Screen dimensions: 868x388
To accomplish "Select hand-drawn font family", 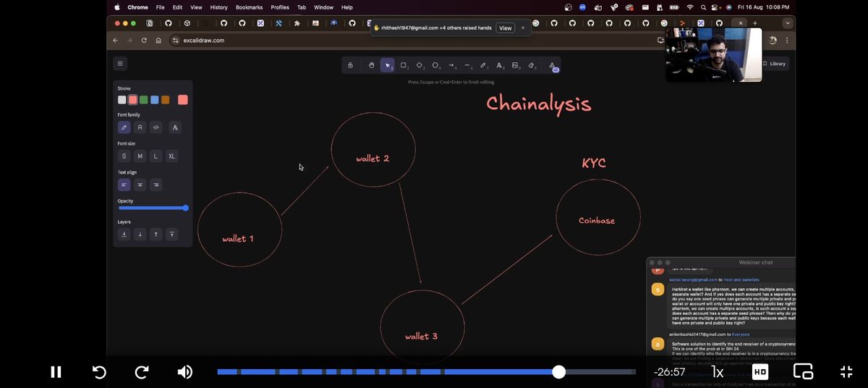I will point(124,127).
